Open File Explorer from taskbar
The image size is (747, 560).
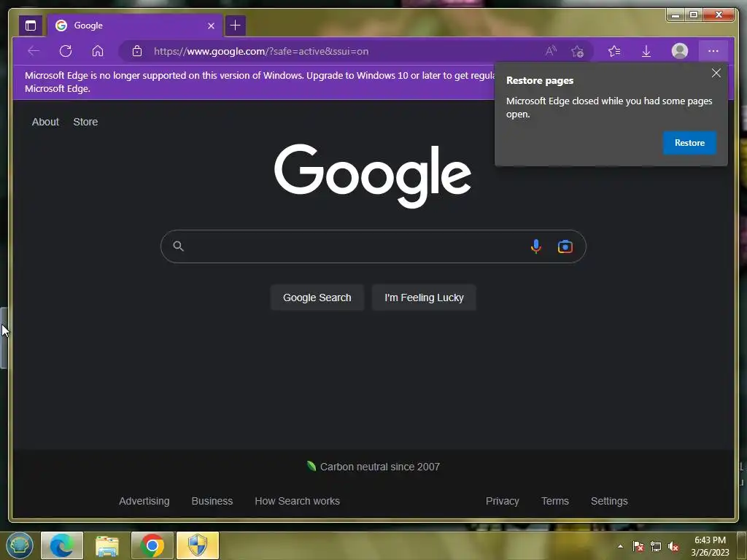(x=107, y=545)
